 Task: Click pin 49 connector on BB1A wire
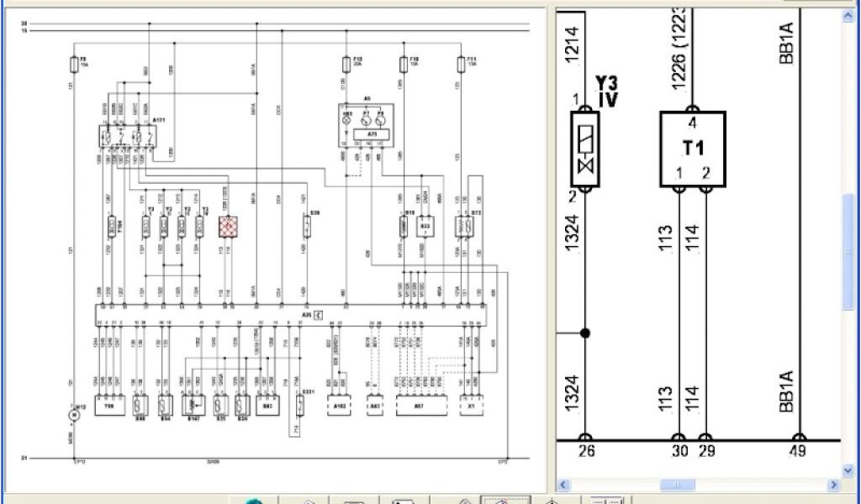798,438
